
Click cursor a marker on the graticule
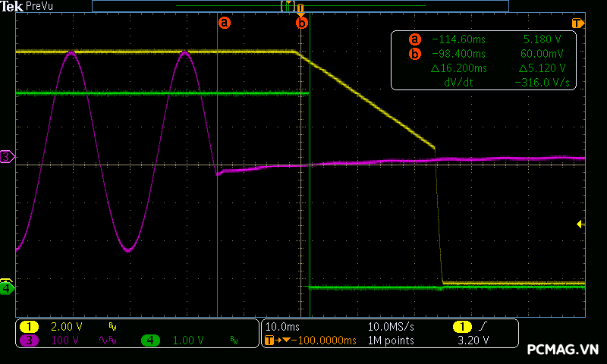(x=224, y=23)
